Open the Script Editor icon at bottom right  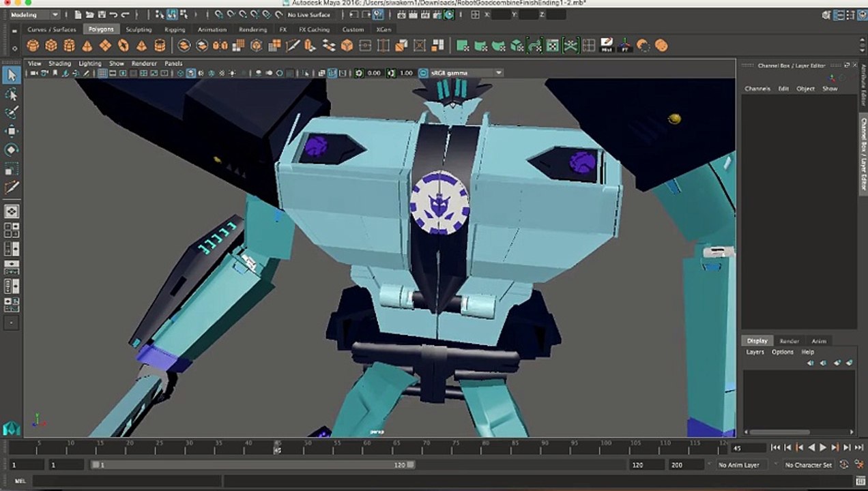pyautogui.click(x=860, y=481)
